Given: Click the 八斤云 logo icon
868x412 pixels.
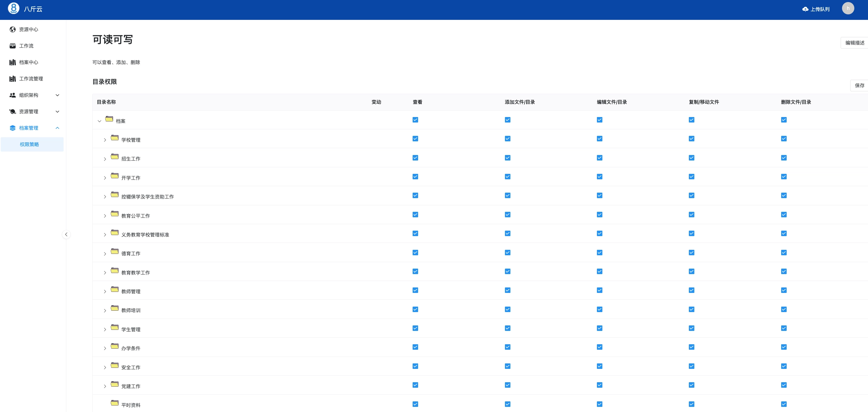Looking at the screenshot, I should (x=14, y=9).
